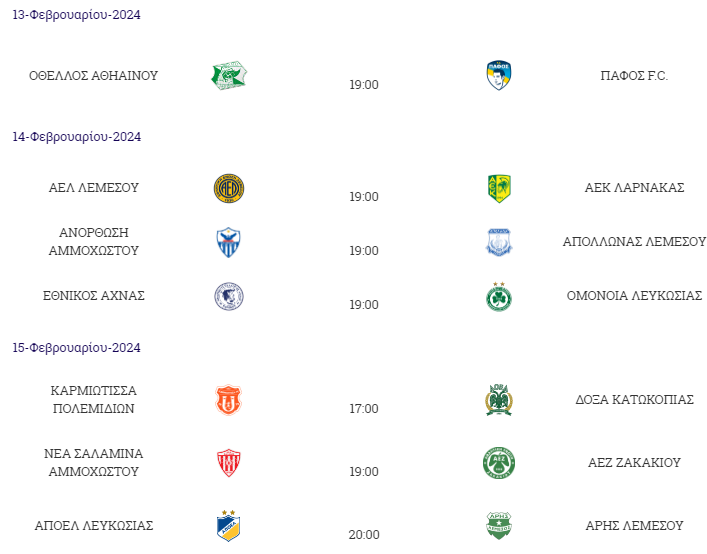Open the AEL Limassol yellow round logo

229,188
